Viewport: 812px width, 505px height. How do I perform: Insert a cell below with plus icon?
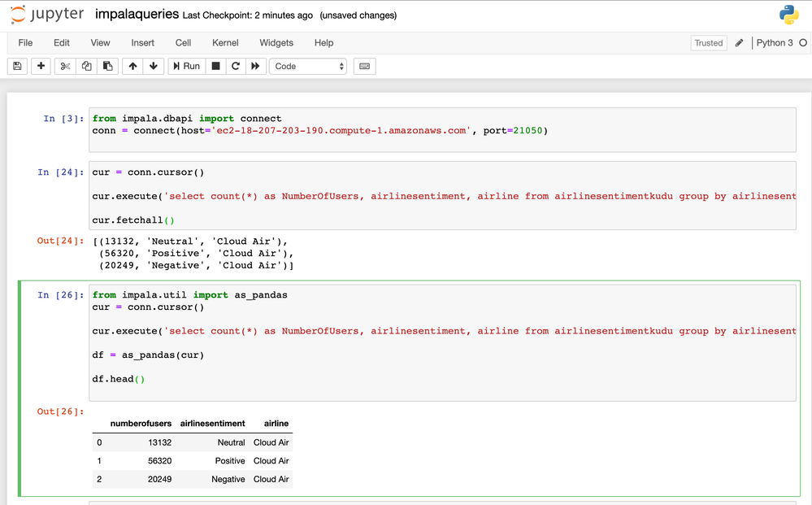click(41, 66)
